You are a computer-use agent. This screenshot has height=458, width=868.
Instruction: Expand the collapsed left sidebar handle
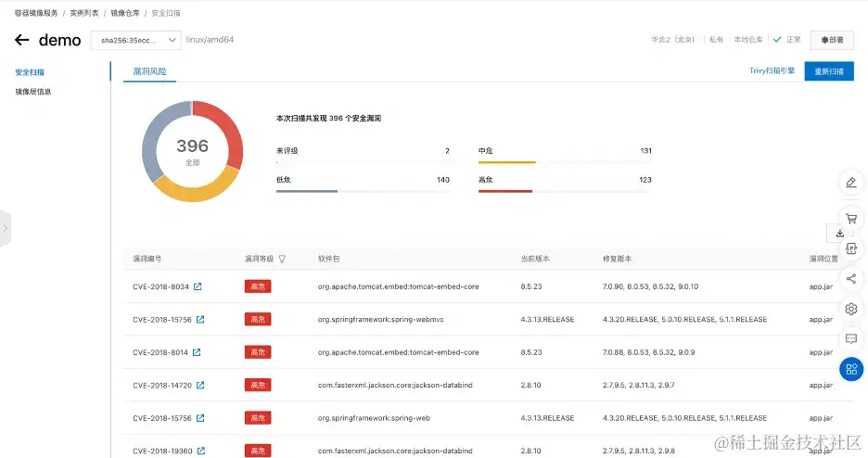click(x=5, y=228)
